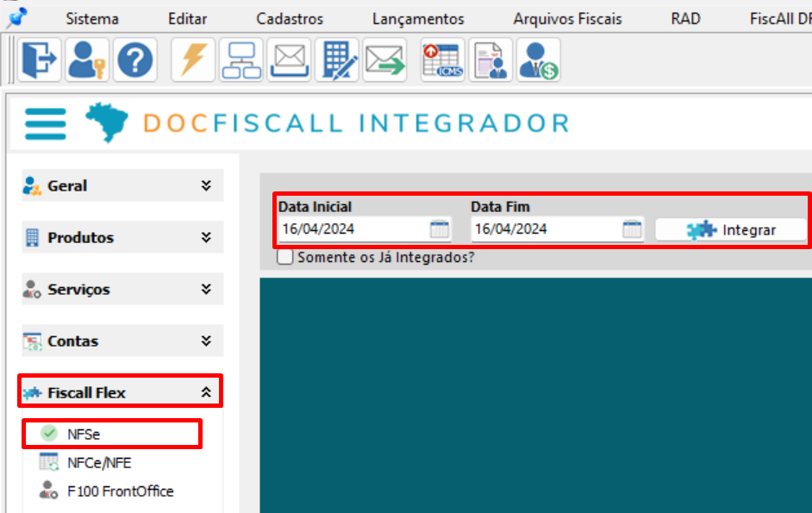Select F100 FrontOffice in the sidebar

[120, 491]
